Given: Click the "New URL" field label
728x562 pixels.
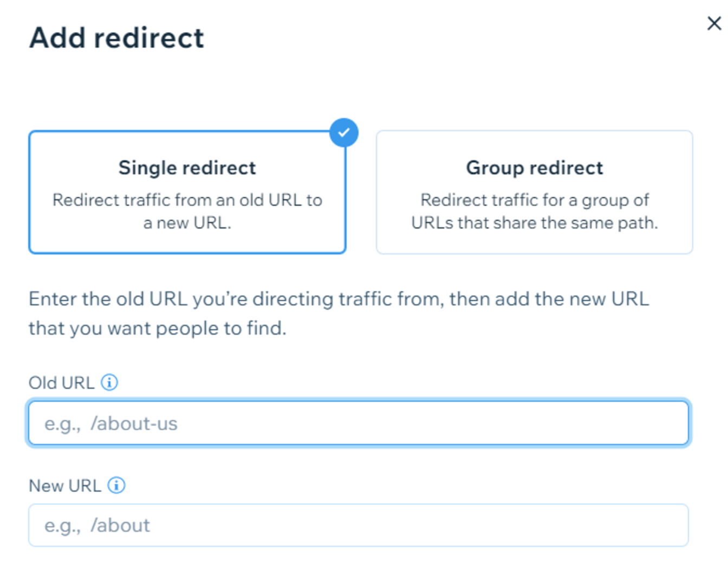Looking at the screenshot, I should click(x=64, y=486).
